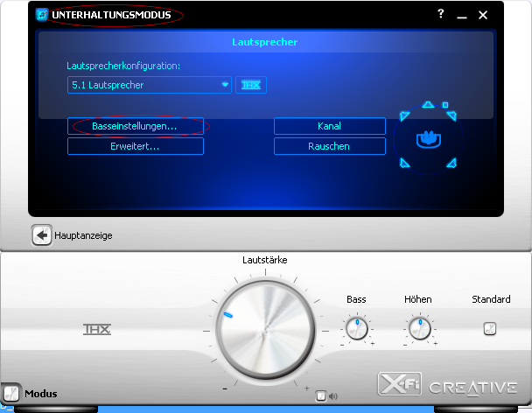Click the Höhen treble knob
This screenshot has width=532, height=413.
pyautogui.click(x=420, y=328)
